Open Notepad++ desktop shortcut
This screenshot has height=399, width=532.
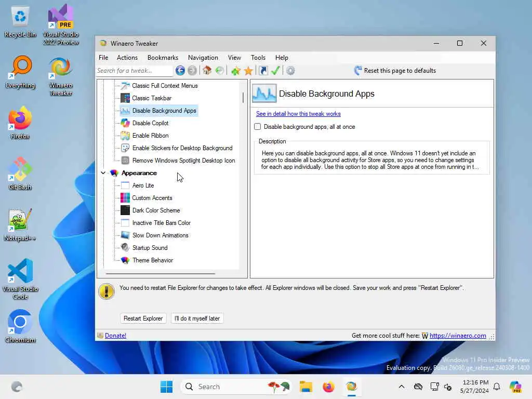point(20,224)
